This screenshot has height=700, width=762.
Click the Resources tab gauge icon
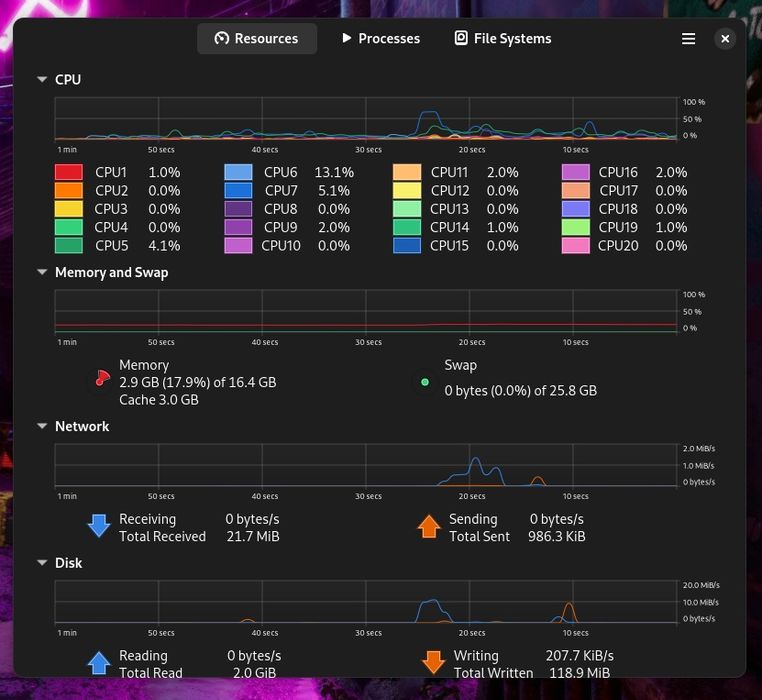click(222, 38)
